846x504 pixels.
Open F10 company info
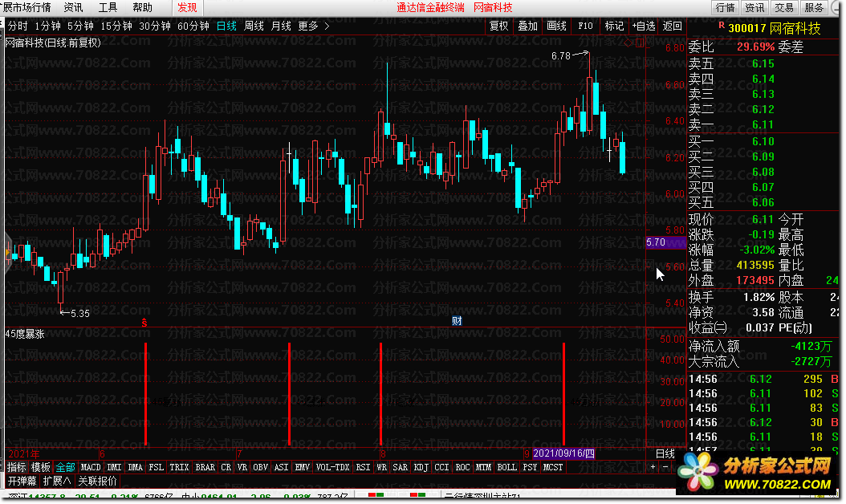pyautogui.click(x=585, y=26)
